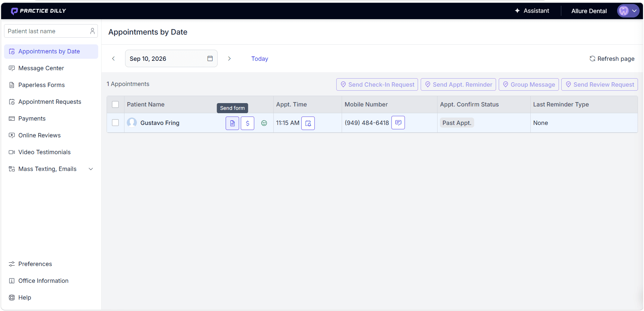Click Allure Dental practice name
644x311 pixels.
(x=589, y=11)
